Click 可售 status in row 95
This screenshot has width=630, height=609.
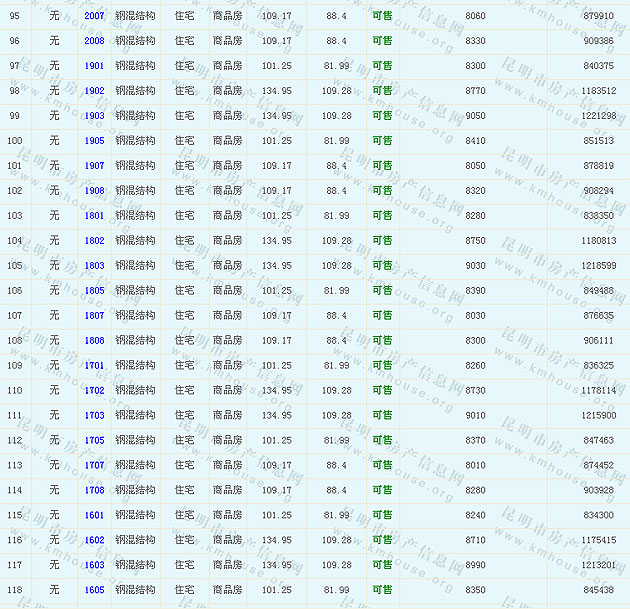pyautogui.click(x=382, y=16)
